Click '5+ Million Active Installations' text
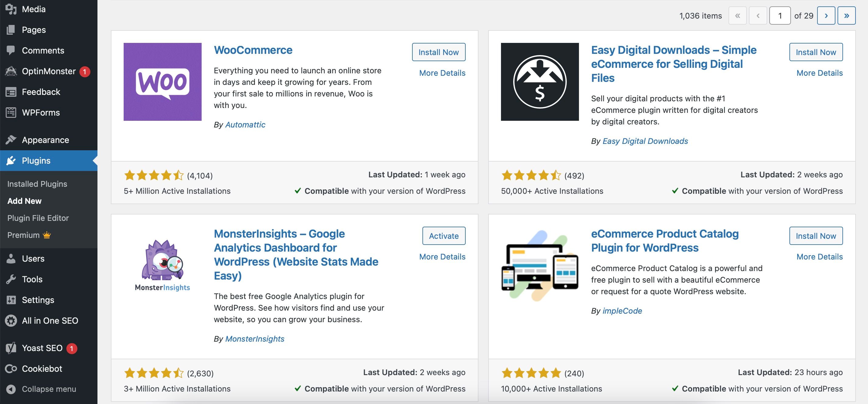This screenshot has width=868, height=404. coord(177,191)
